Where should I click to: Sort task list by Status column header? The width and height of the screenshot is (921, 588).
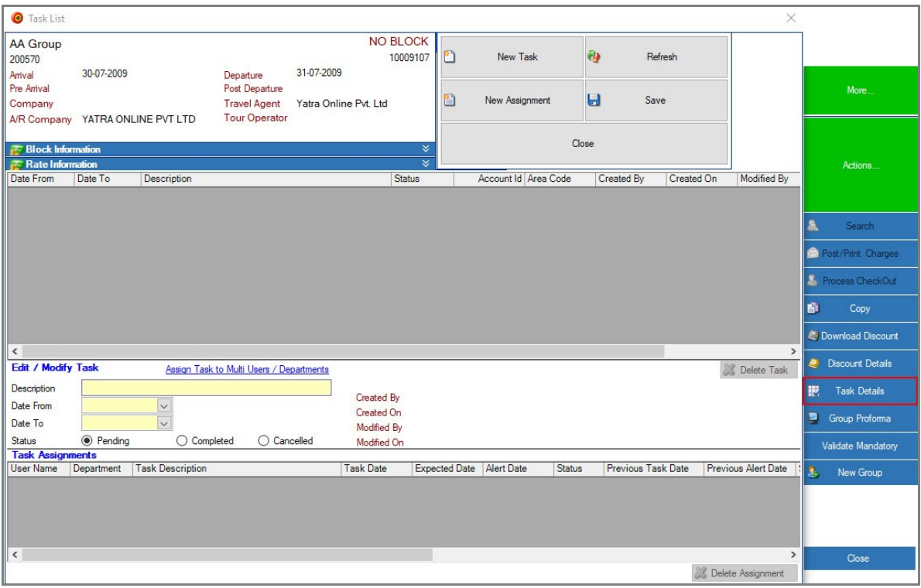tap(406, 179)
